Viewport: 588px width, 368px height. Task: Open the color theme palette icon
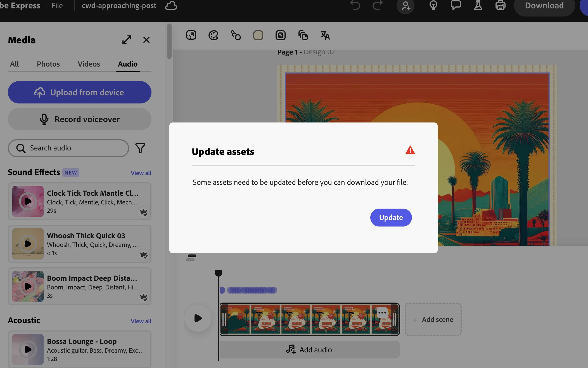tap(213, 35)
